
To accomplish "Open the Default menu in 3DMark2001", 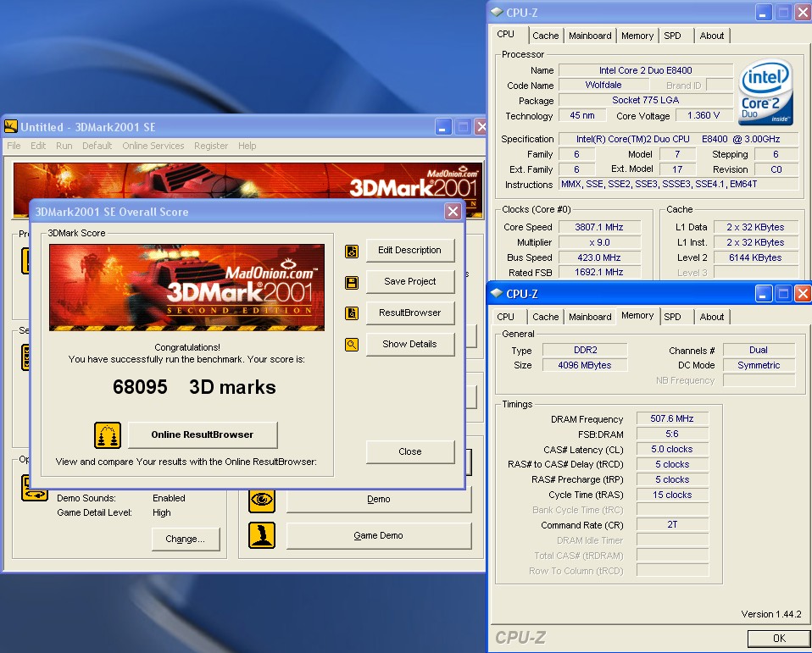I will (97, 146).
